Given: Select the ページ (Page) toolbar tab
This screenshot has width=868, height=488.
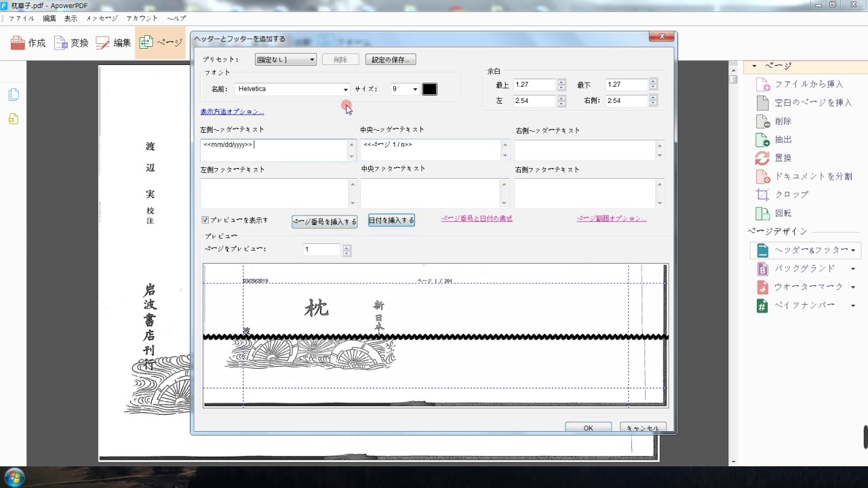Looking at the screenshot, I should pos(160,43).
